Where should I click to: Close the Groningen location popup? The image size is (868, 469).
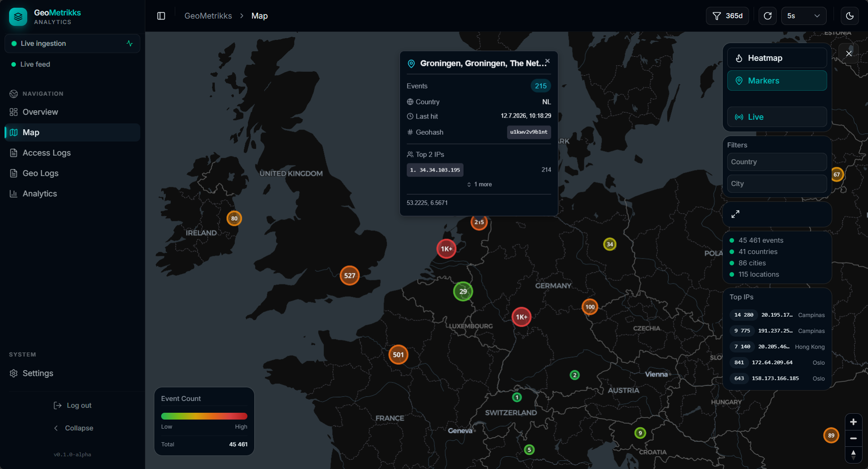tap(547, 61)
